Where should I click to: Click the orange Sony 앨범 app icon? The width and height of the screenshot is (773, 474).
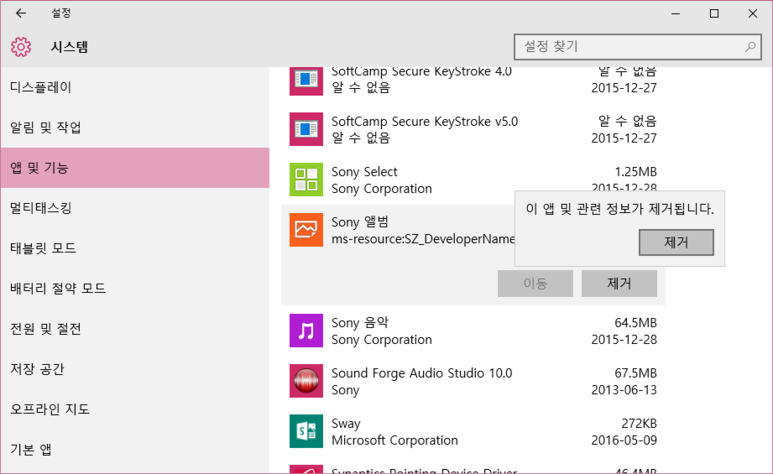point(306,230)
